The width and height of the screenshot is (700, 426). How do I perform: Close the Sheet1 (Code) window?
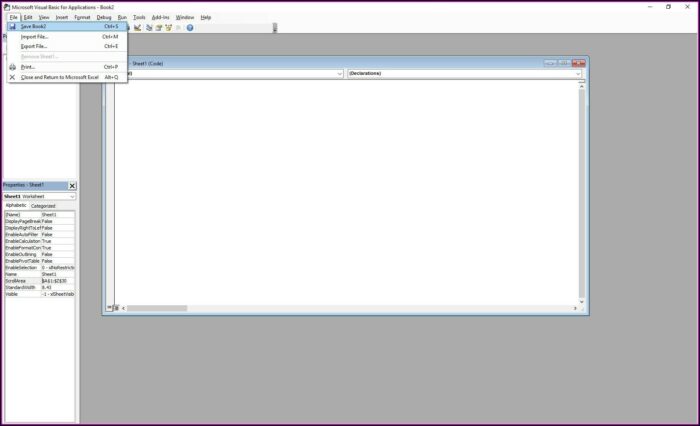click(579, 63)
